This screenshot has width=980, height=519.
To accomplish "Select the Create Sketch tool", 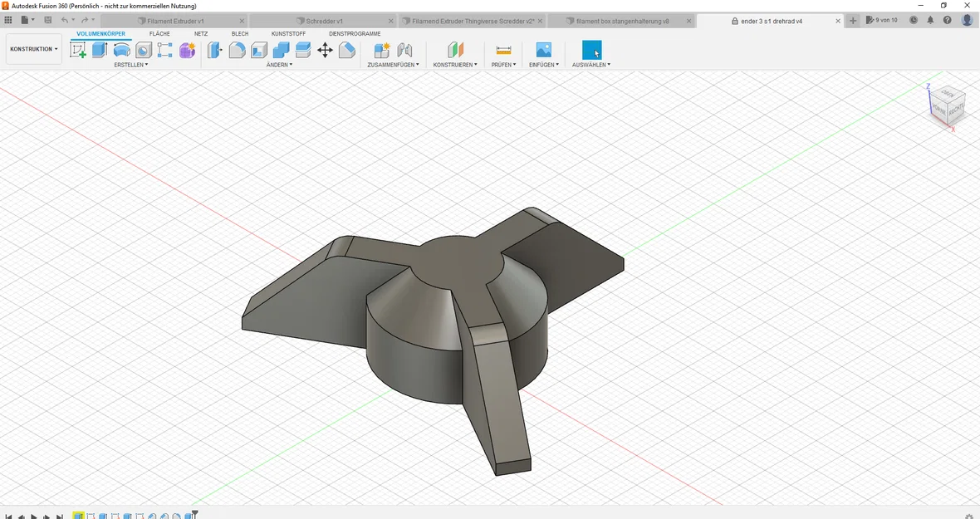I will pyautogui.click(x=78, y=50).
